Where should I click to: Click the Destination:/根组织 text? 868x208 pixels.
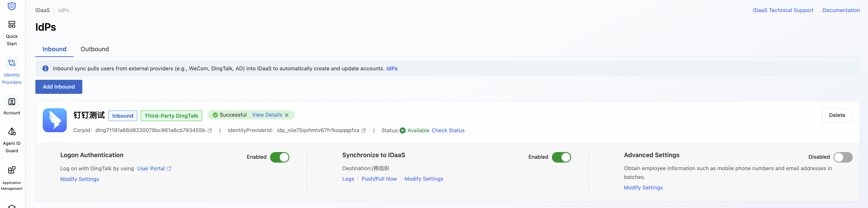click(x=366, y=169)
